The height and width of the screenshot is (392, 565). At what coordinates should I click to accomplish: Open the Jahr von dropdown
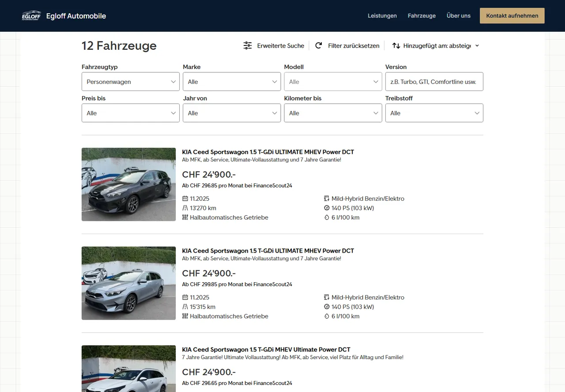232,113
